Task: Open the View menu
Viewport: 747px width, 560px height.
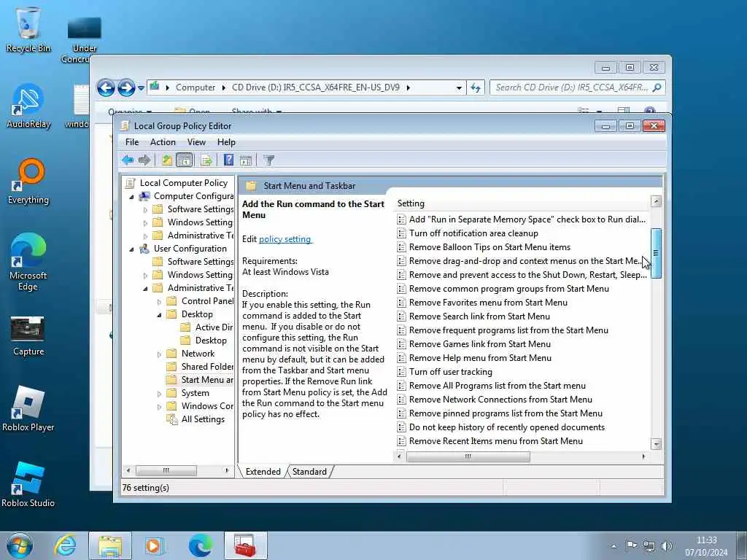Action: 196,142
